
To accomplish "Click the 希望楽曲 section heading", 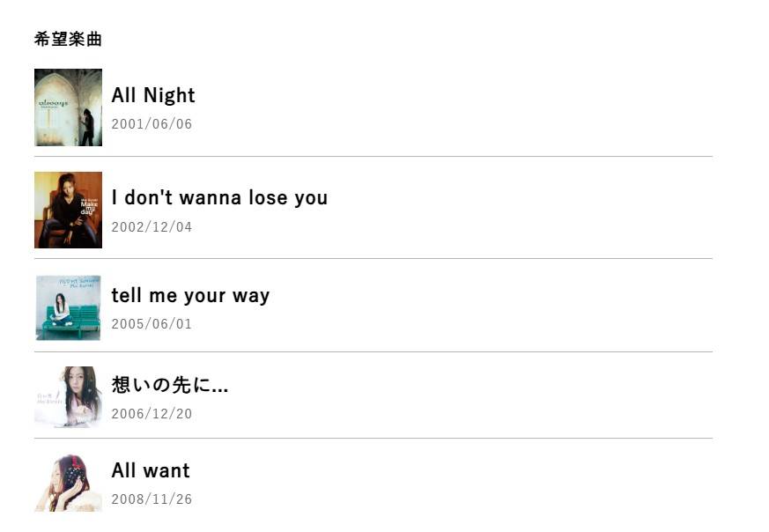I will (x=68, y=39).
